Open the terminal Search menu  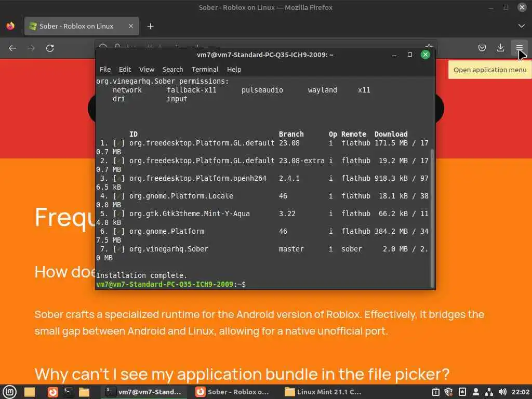point(172,69)
